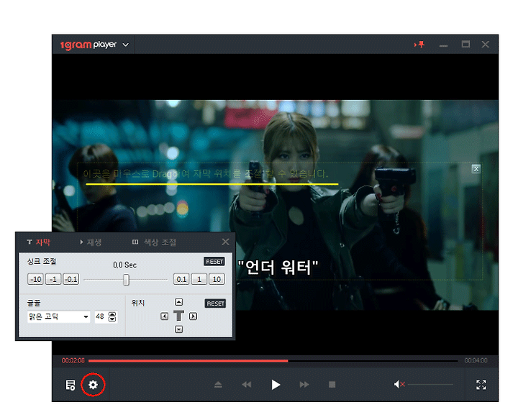Reset subtitle position with 위치 RESET

(x=215, y=303)
